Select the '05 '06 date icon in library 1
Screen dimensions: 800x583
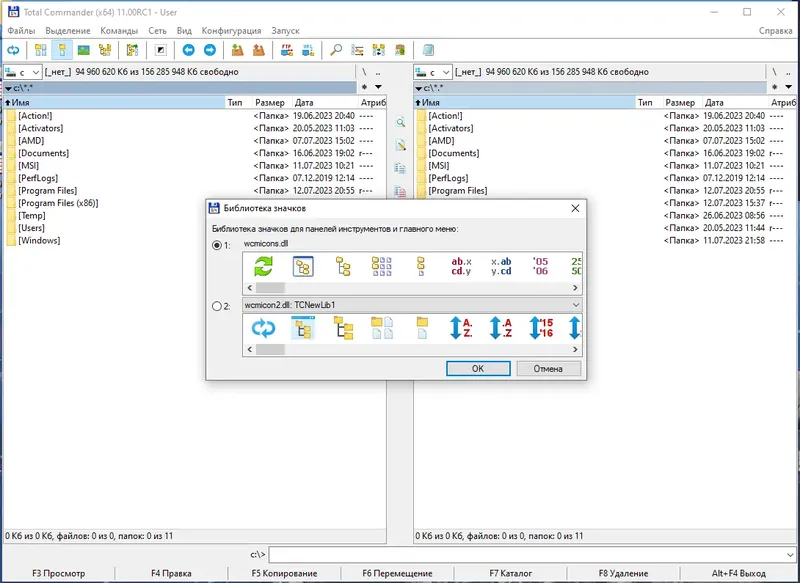coord(540,266)
